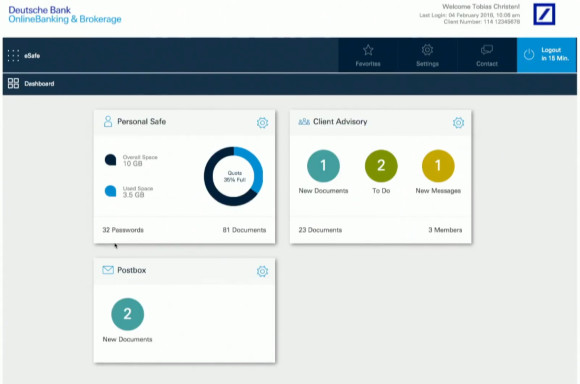Click the 3 Members link

(445, 230)
